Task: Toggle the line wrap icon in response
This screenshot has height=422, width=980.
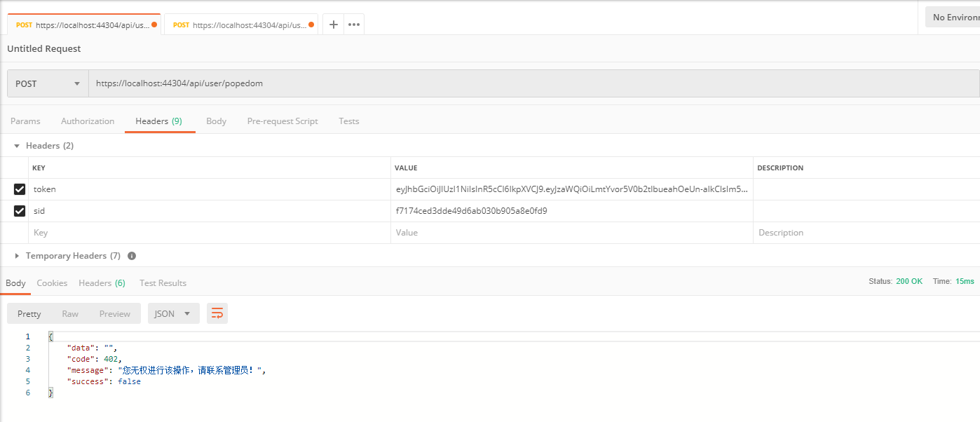Action: point(217,313)
